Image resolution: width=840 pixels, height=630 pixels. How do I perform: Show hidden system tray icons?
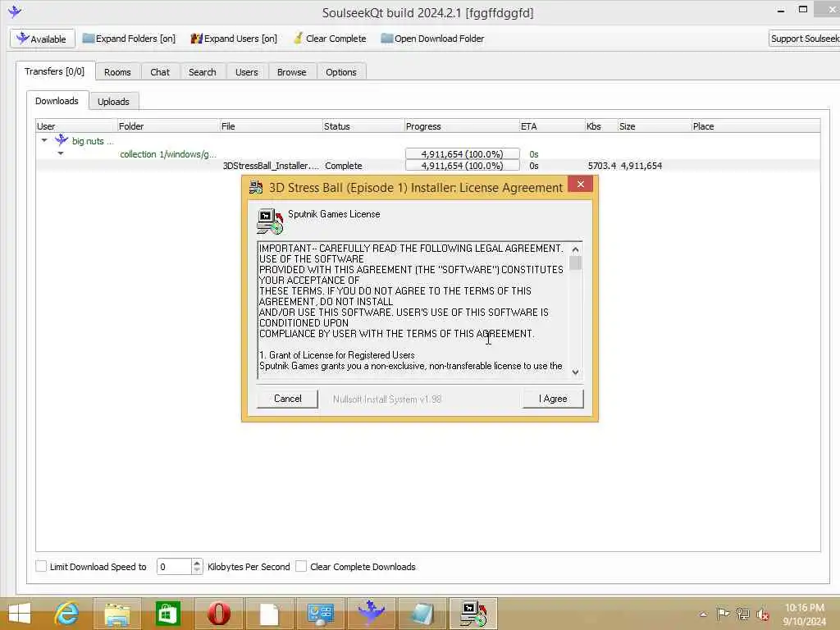coord(703,614)
